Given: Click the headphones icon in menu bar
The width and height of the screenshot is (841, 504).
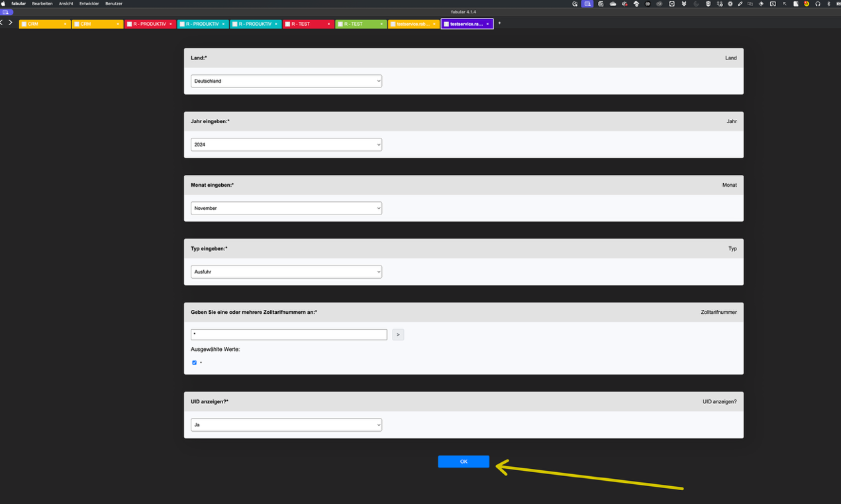Looking at the screenshot, I should pos(818,4).
